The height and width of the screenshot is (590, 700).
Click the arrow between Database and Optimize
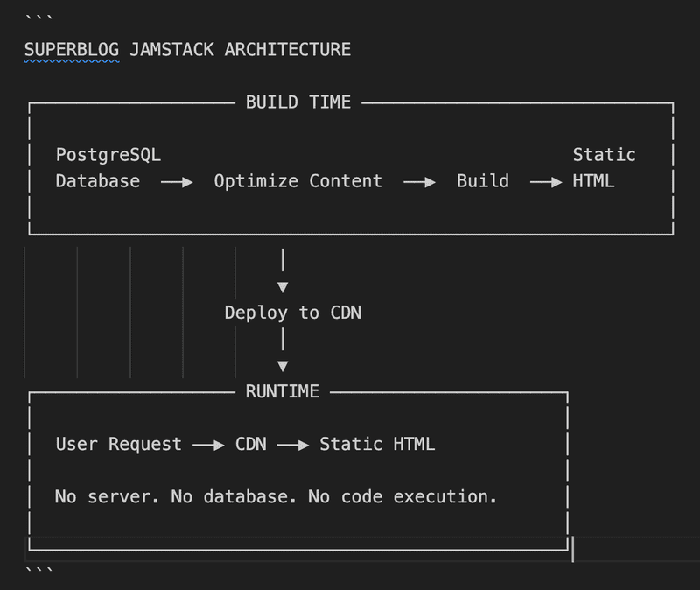click(x=177, y=182)
